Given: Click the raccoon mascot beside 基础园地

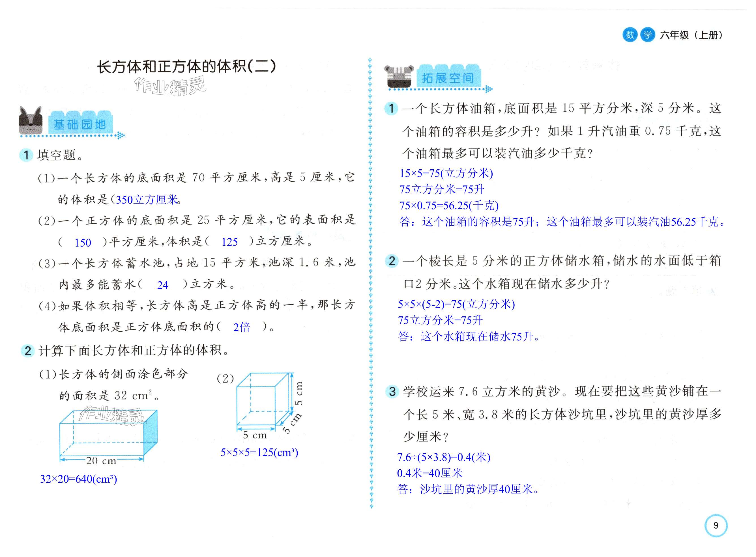Looking at the screenshot, I should pyautogui.click(x=30, y=120).
